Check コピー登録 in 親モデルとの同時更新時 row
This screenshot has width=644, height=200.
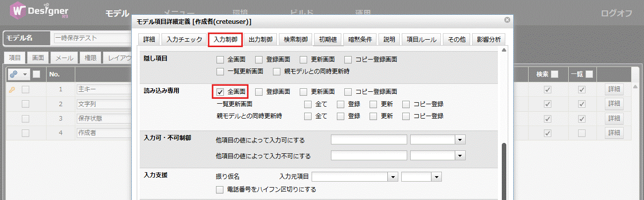point(406,116)
